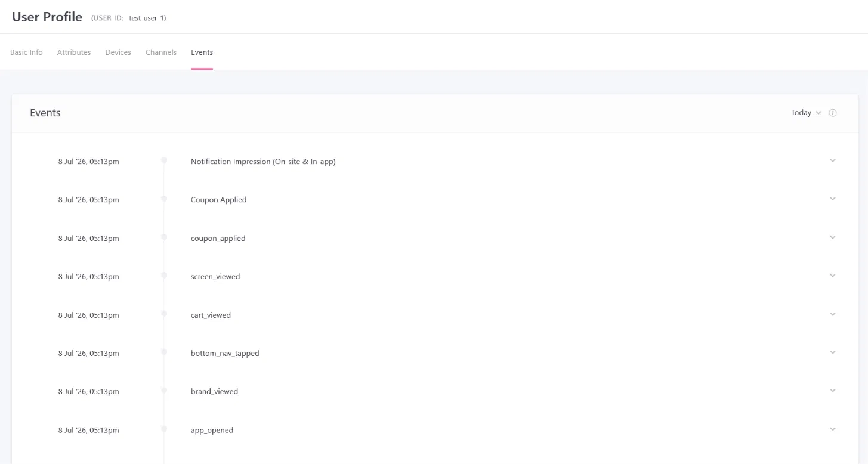Click the timeline dot for app_opened
This screenshot has width=868, height=464.
[x=164, y=429]
